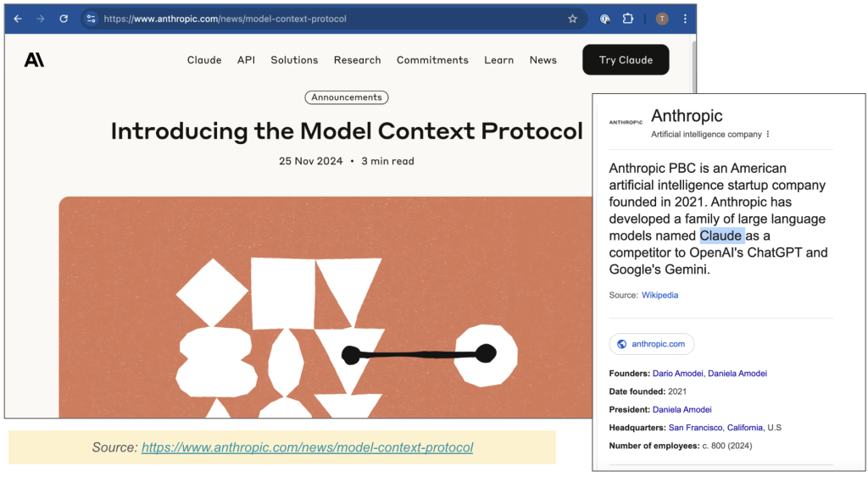The width and height of the screenshot is (868, 477).
Task: Open the Commitments nav menu item
Action: point(432,60)
